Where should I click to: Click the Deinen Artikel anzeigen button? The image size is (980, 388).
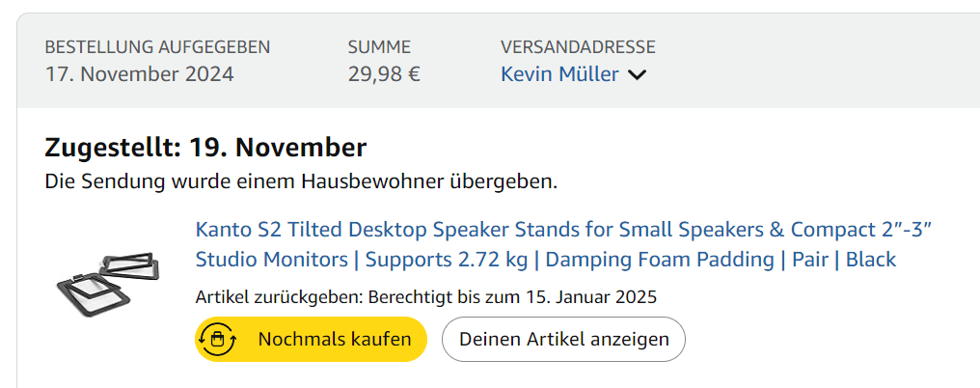pyautogui.click(x=563, y=339)
